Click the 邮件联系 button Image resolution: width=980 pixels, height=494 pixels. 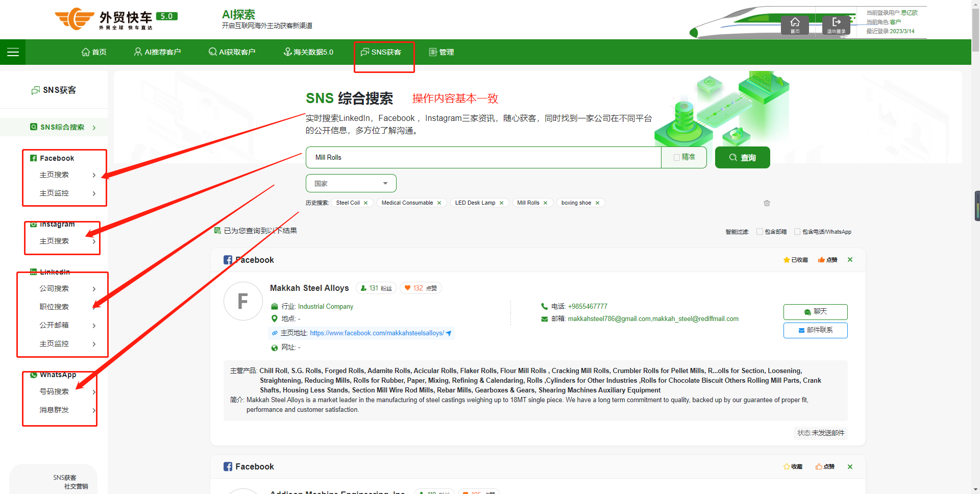[x=816, y=330]
